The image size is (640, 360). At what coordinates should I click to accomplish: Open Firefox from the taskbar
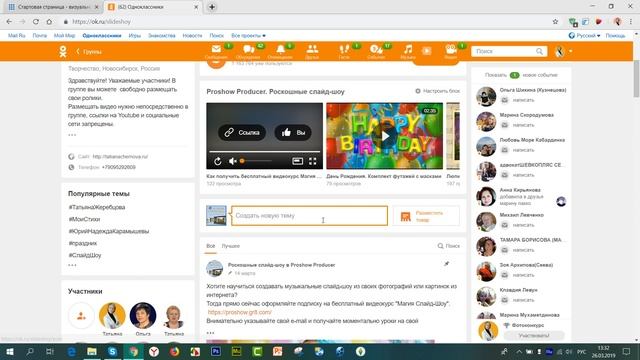174,351
